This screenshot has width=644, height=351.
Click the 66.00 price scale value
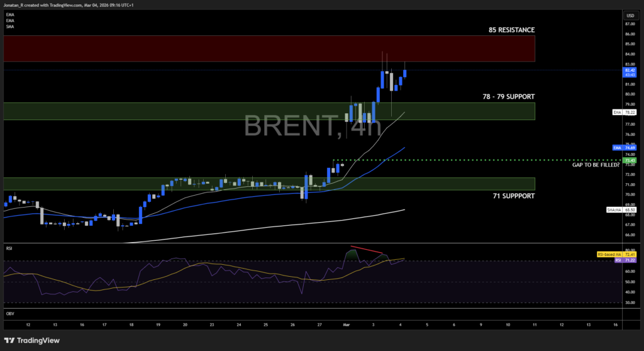click(x=630, y=235)
